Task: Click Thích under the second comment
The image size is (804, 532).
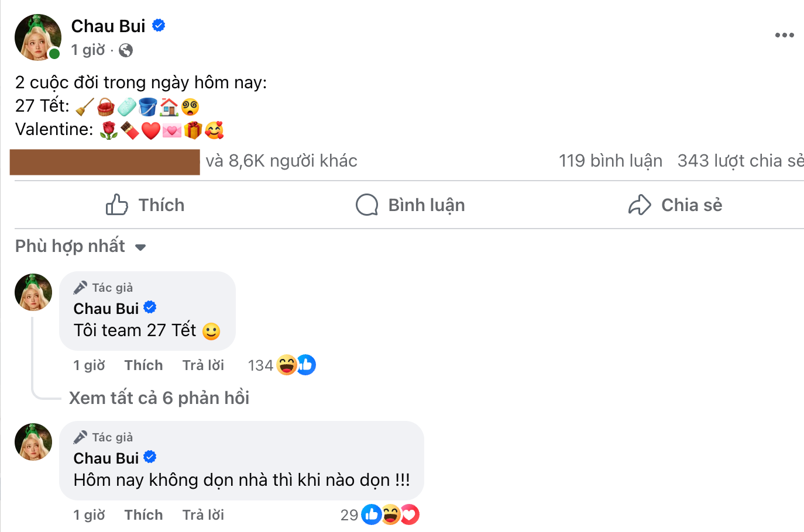Action: 143,514
